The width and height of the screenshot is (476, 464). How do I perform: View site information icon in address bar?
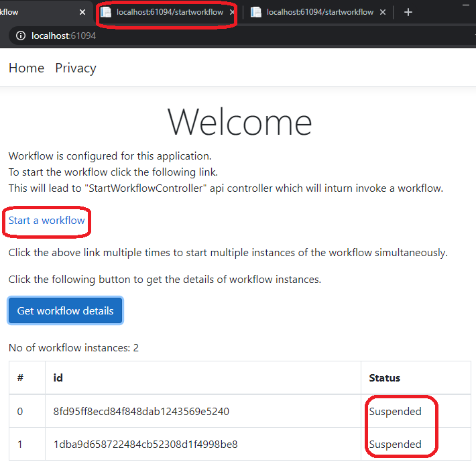[x=21, y=36]
